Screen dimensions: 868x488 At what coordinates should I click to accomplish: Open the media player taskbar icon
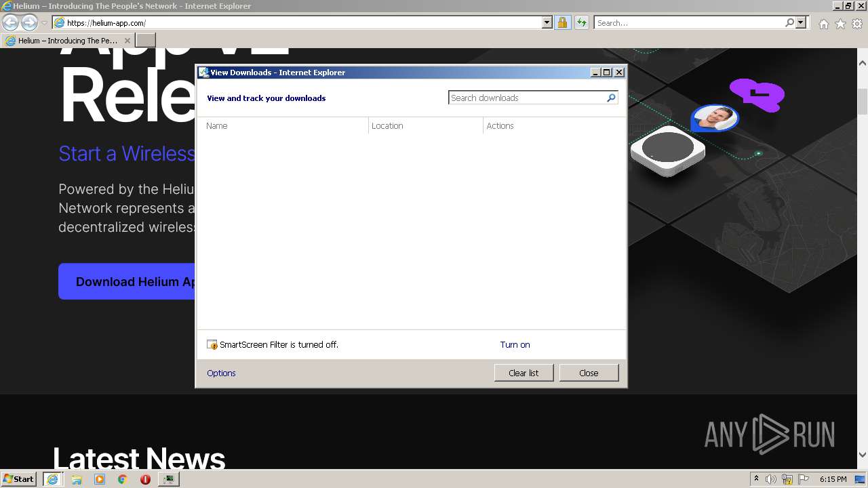[100, 479]
